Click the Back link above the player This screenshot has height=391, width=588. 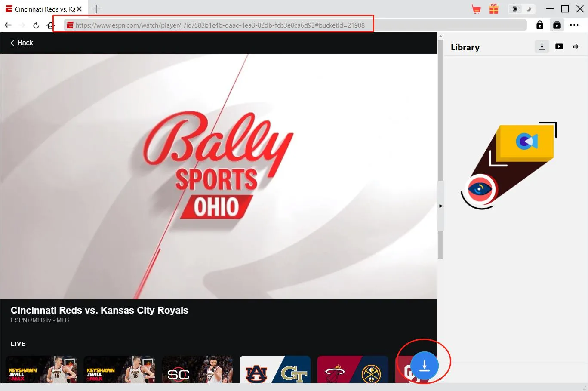[22, 43]
